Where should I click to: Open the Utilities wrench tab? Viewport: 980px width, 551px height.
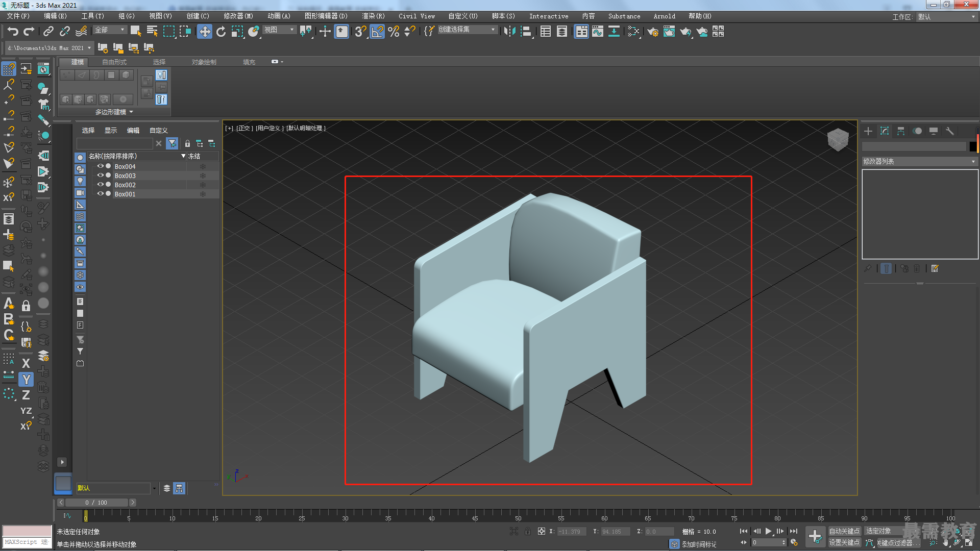coord(950,131)
